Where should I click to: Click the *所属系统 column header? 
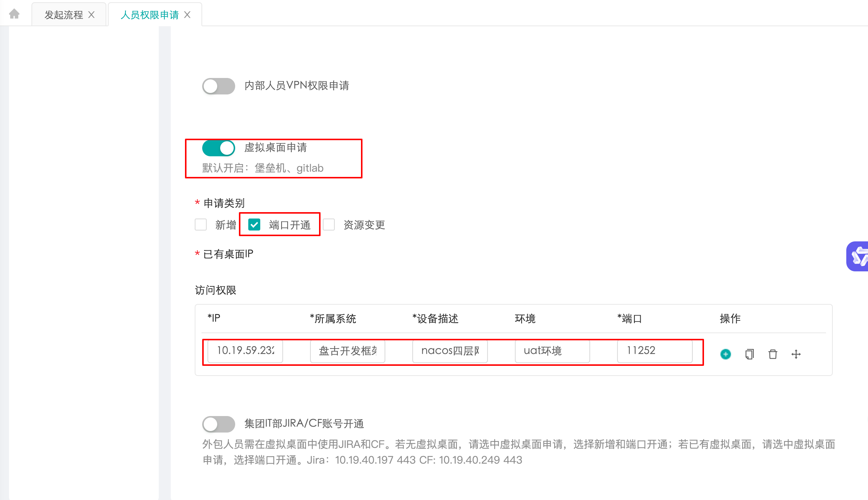[333, 319]
